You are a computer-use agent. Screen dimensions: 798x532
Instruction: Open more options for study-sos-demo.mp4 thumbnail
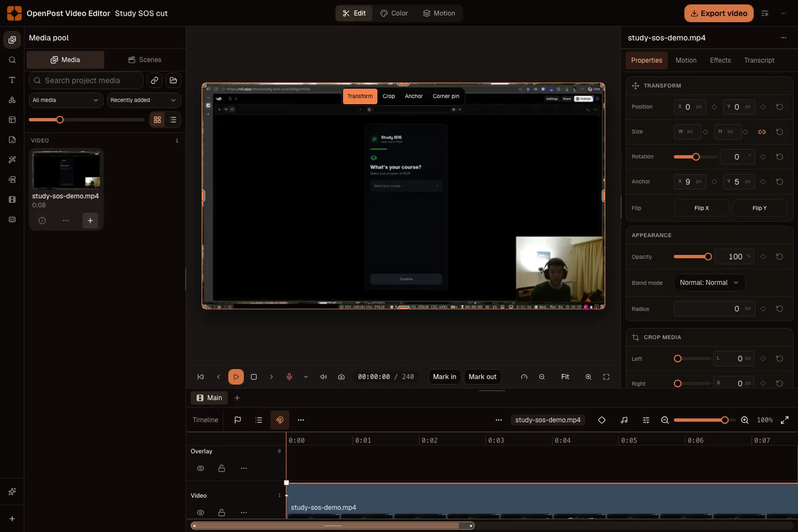[x=66, y=221]
